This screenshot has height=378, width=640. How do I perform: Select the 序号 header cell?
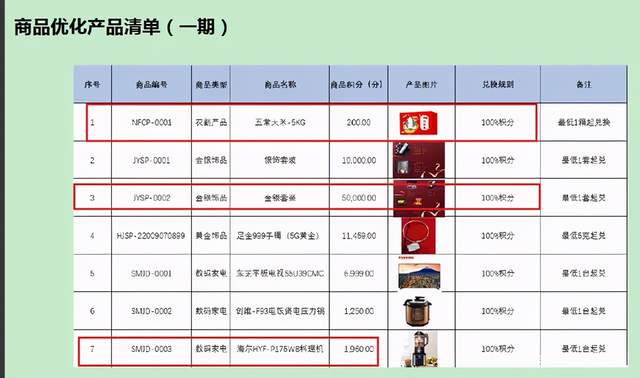pos(92,84)
